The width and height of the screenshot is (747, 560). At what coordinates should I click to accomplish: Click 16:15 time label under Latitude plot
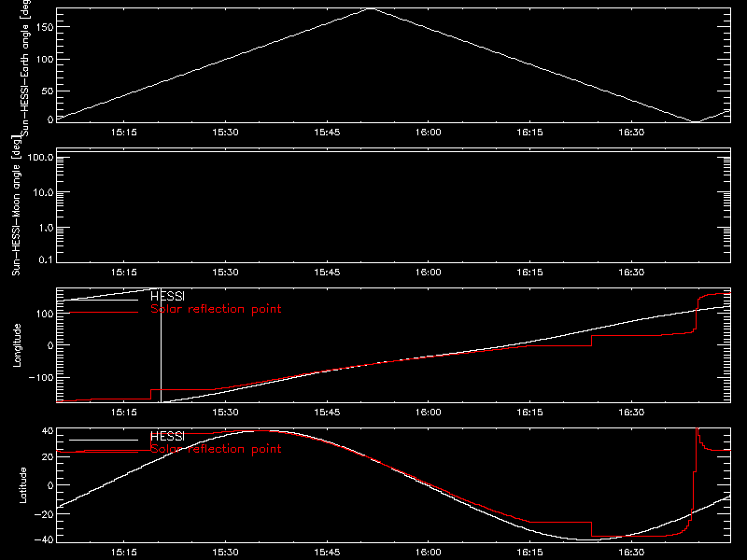point(529,553)
